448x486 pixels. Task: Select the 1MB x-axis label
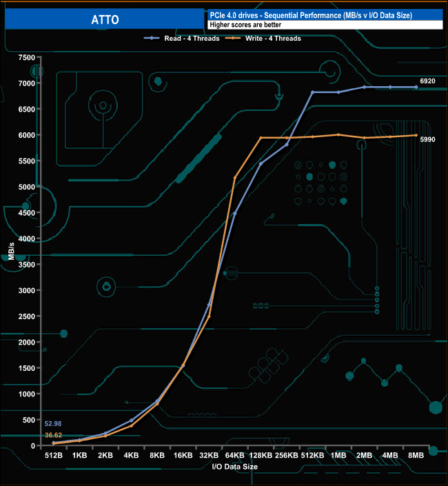coord(338,455)
